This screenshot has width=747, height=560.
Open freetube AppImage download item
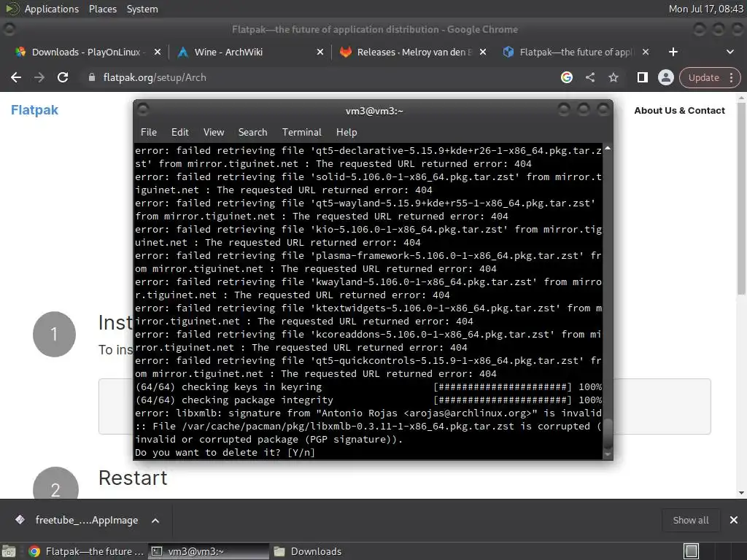pos(79,520)
